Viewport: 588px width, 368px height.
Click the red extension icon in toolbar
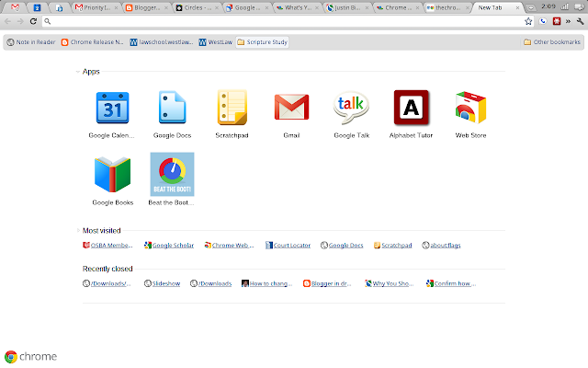coord(557,21)
